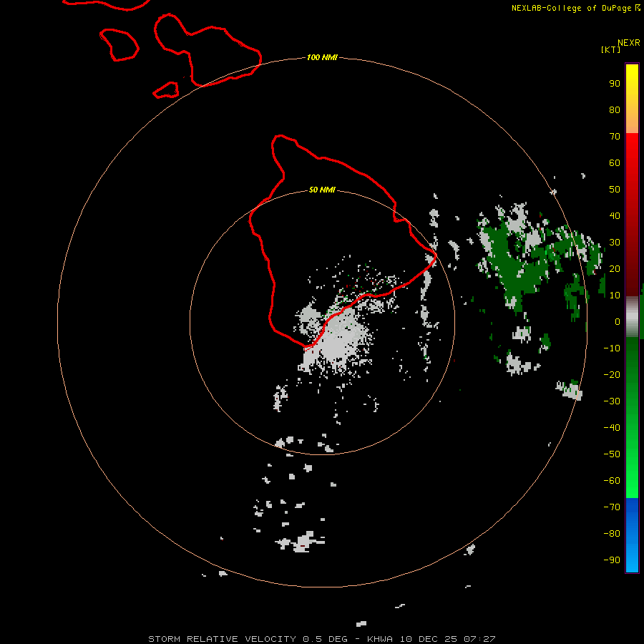Click the small island outline at top left
This screenshot has height=644, width=644.
pyautogui.click(x=119, y=45)
